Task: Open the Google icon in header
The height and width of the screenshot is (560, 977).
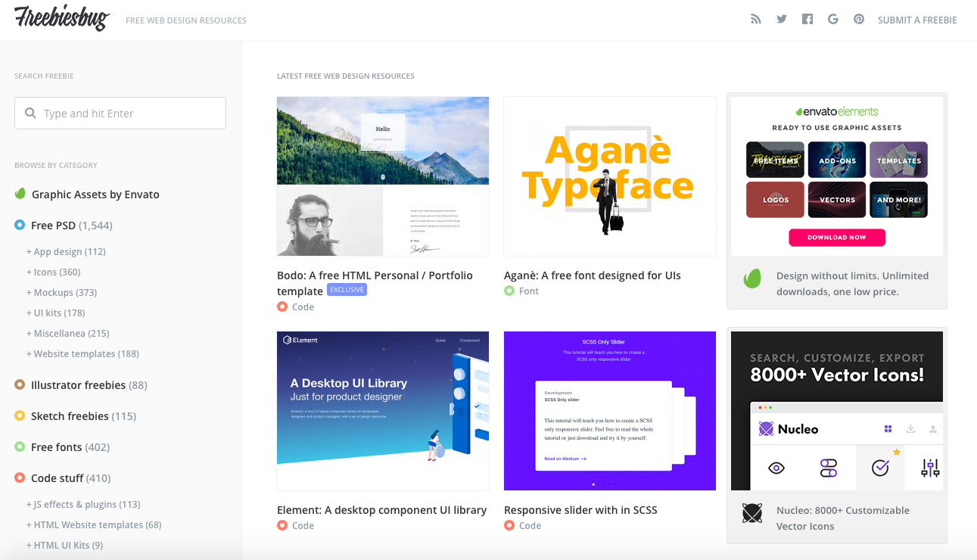Action: 833,20
